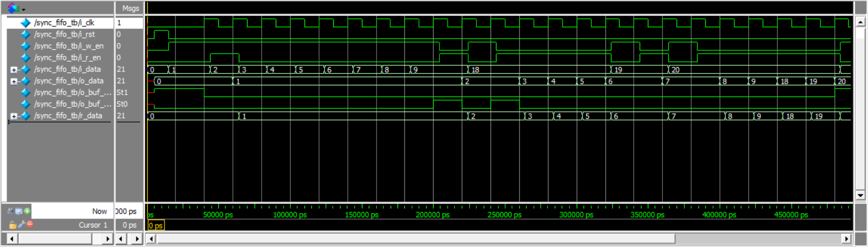868x247 pixels.
Task: Click the 300000 ps timeline label
Action: [x=576, y=215]
